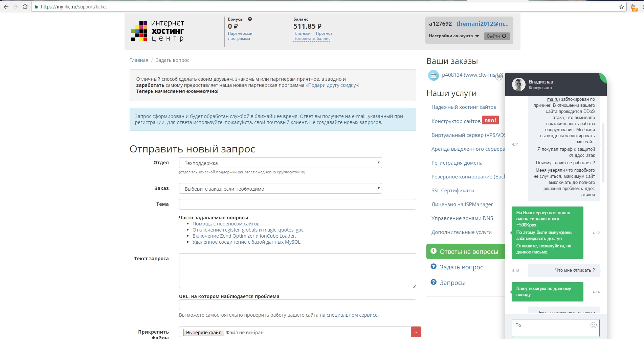644x339 pixels.
Task: Click the Владислав consultant avatar
Action: [518, 84]
